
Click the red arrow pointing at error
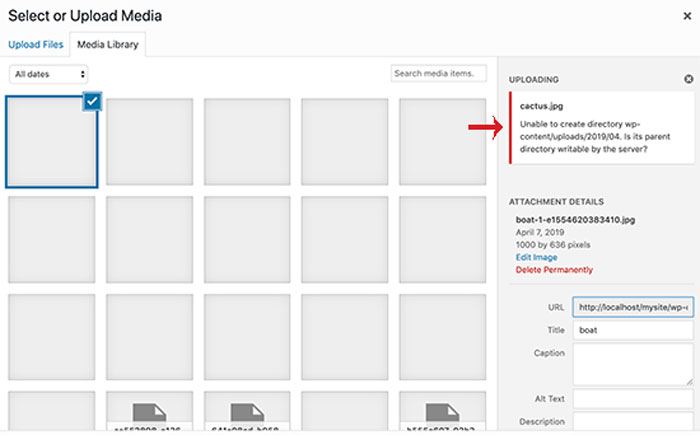coord(486,127)
